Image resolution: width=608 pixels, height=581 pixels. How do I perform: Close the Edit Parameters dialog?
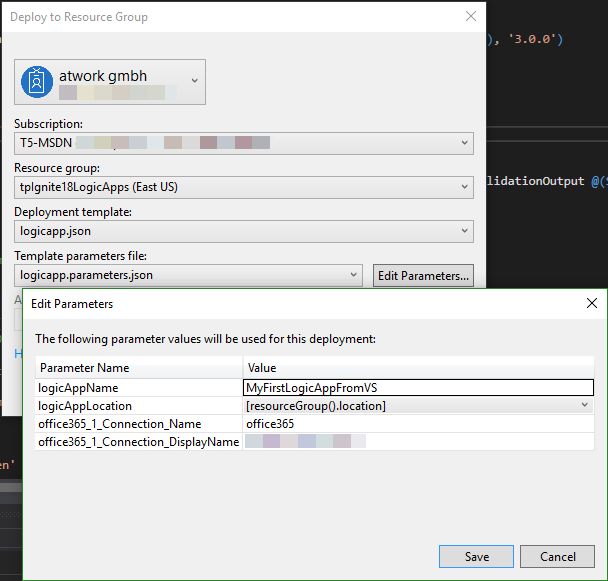pyautogui.click(x=591, y=303)
